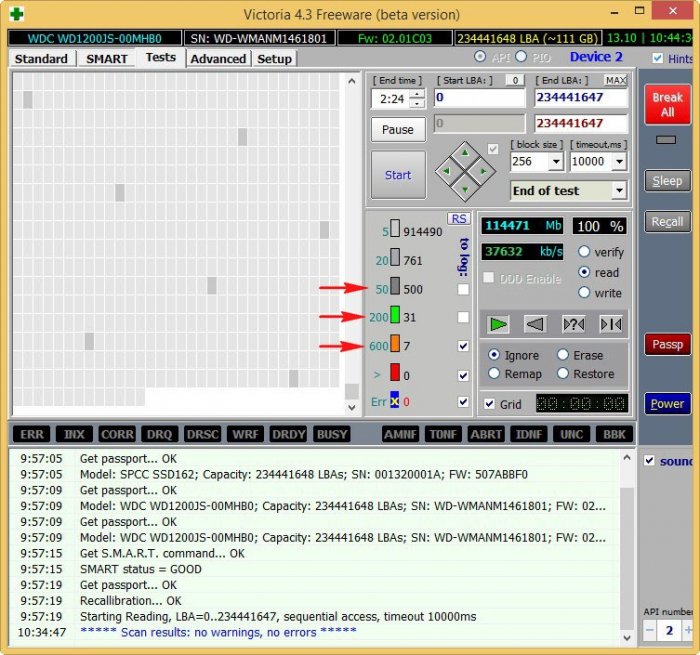700x655 pixels.
Task: Click the BUSY status indicator
Action: [332, 434]
